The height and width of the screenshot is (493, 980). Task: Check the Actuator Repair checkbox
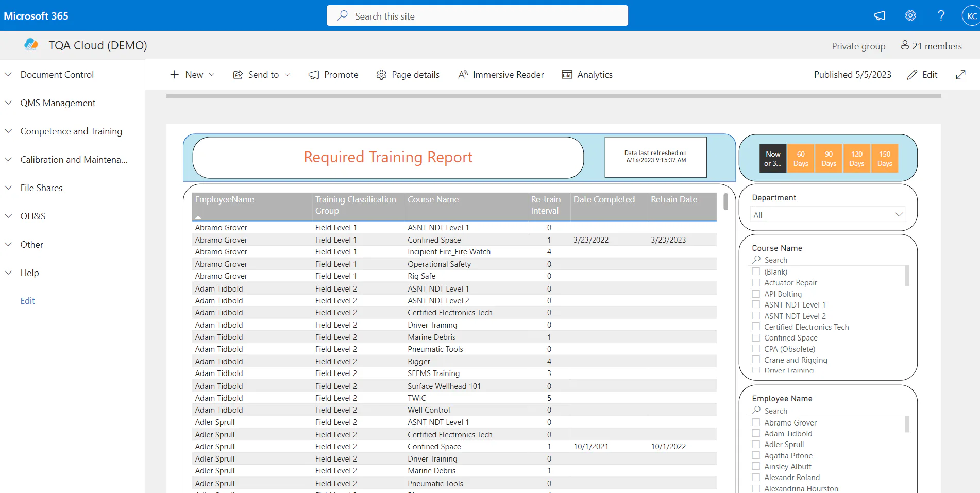(756, 282)
